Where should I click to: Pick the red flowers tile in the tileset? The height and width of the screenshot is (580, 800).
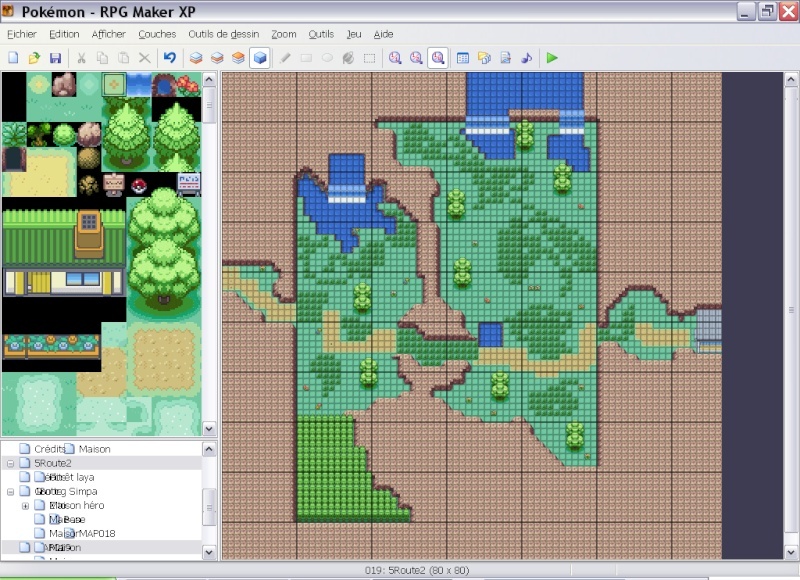[x=189, y=86]
